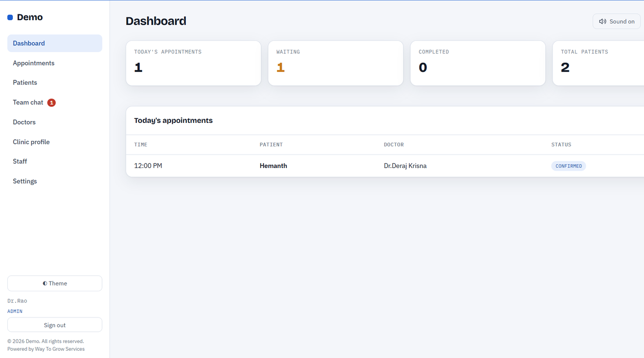
Task: Click patient name Hemanth
Action: [x=273, y=166]
